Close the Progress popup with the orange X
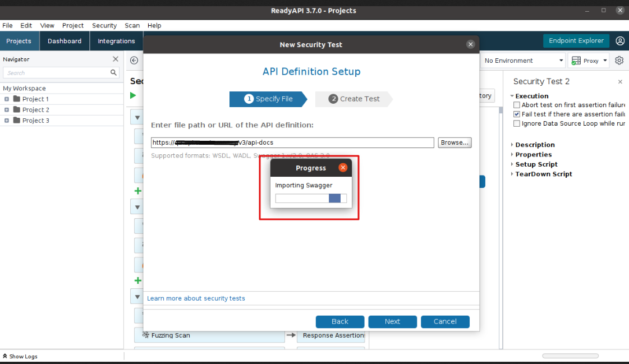629x364 pixels. 343,168
